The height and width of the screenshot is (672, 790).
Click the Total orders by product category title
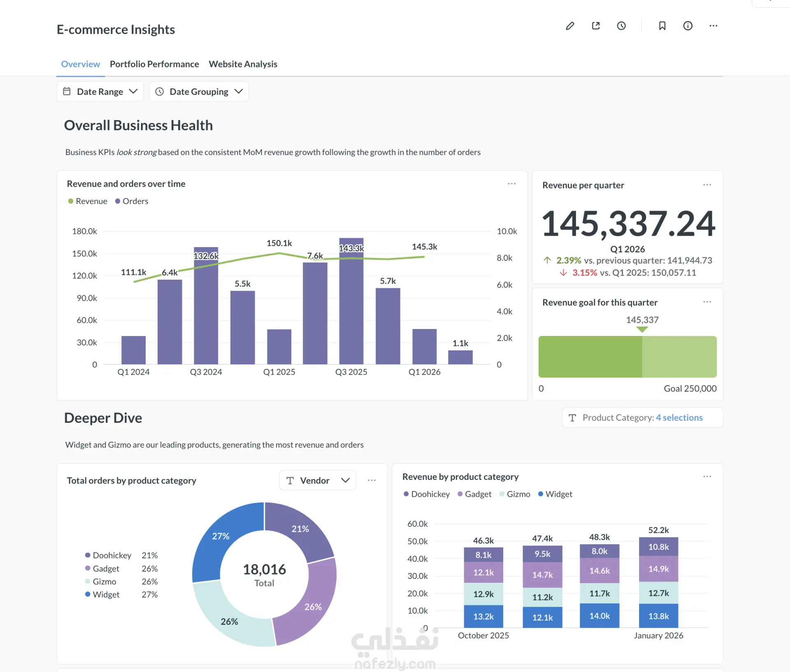(x=131, y=480)
